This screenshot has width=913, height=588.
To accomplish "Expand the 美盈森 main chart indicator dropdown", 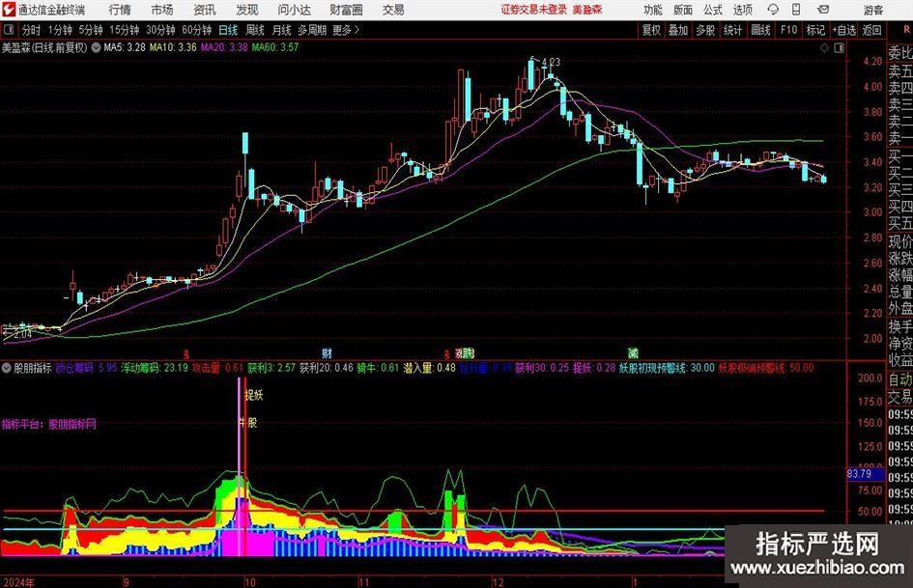I will 96,47.
